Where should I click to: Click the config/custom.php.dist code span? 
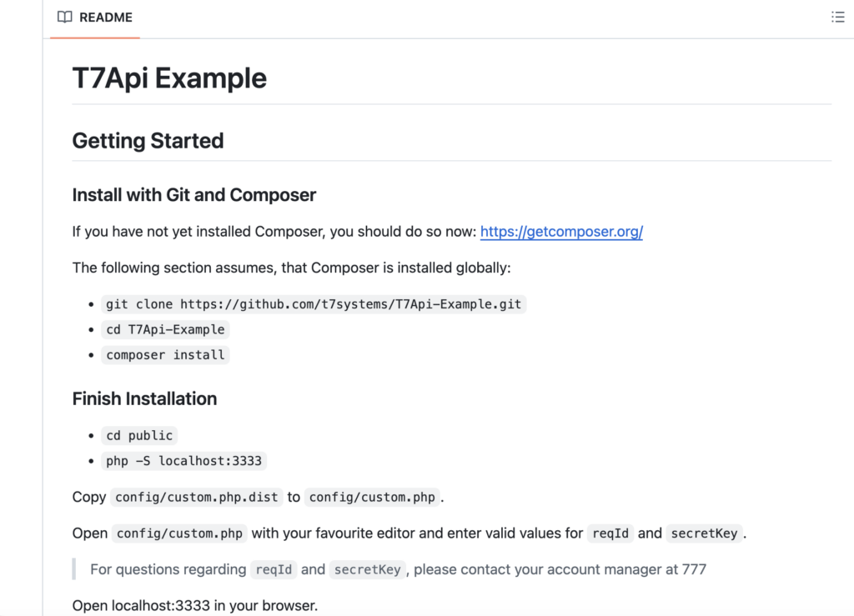(x=197, y=498)
